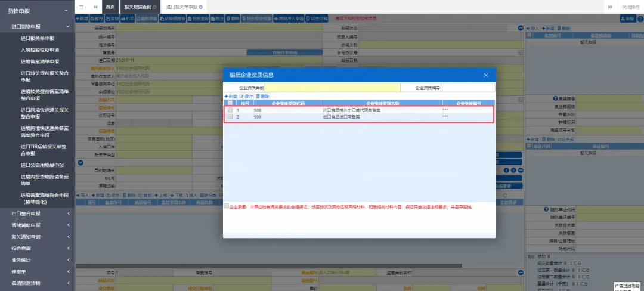Expand the 智能辅助申报 sidebar menu
Screen dimensions: 644x291
[x=68, y=225]
